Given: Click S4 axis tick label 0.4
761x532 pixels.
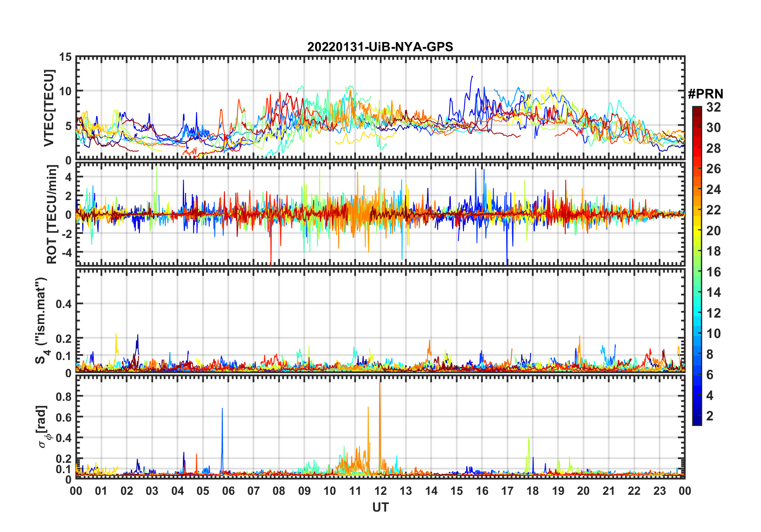Looking at the screenshot, I should 64,304.
